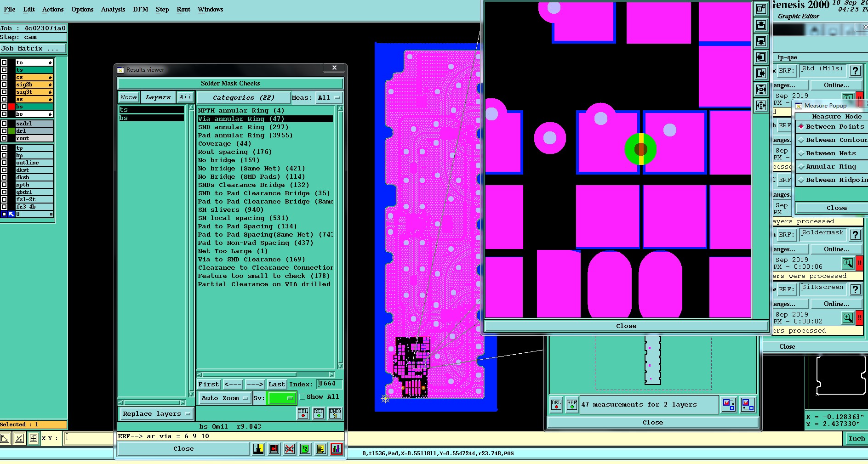Open Sv green severity dropdown
Image resolution: width=868 pixels, height=464 pixels.
tap(282, 398)
